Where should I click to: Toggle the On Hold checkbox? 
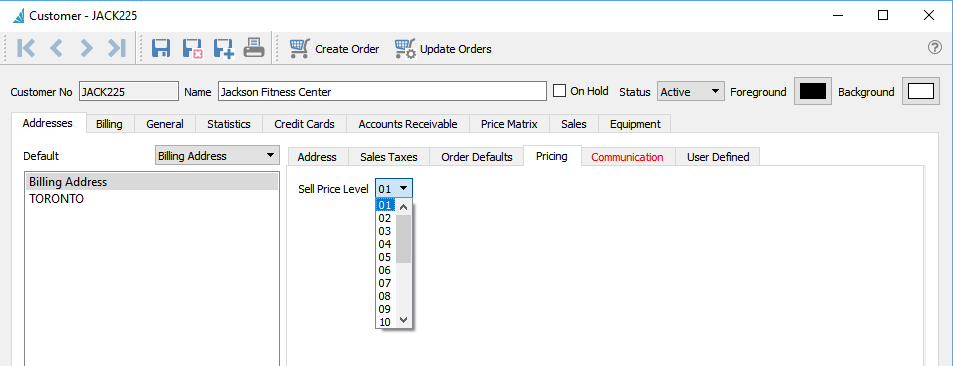(x=559, y=91)
